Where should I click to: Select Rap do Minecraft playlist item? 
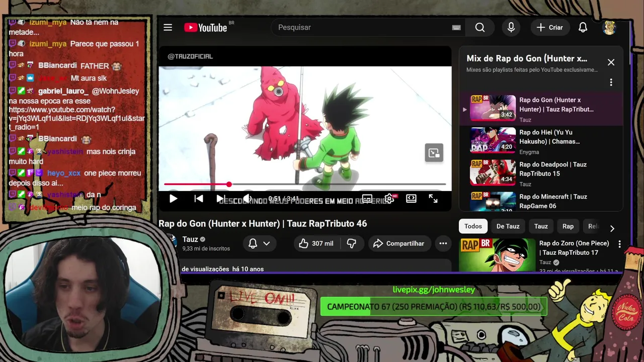pos(541,200)
